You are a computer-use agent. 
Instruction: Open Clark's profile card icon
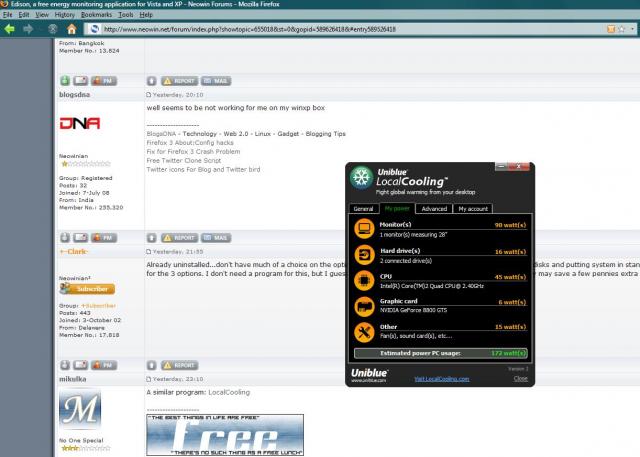(80, 365)
